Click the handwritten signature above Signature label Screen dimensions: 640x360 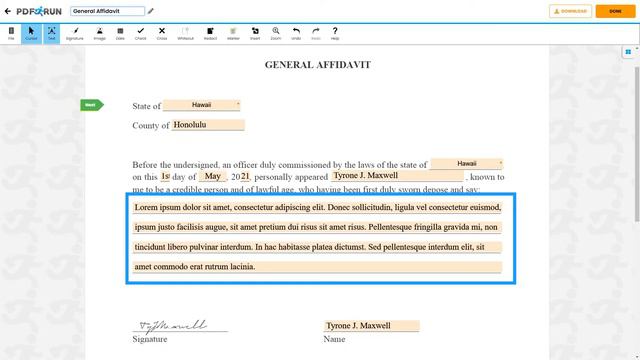click(173, 326)
